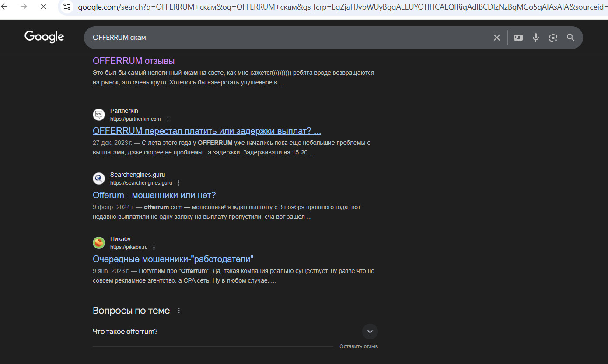Image resolution: width=608 pixels, height=364 pixels.
Task: Start voice search with microphone icon
Action: (536, 38)
